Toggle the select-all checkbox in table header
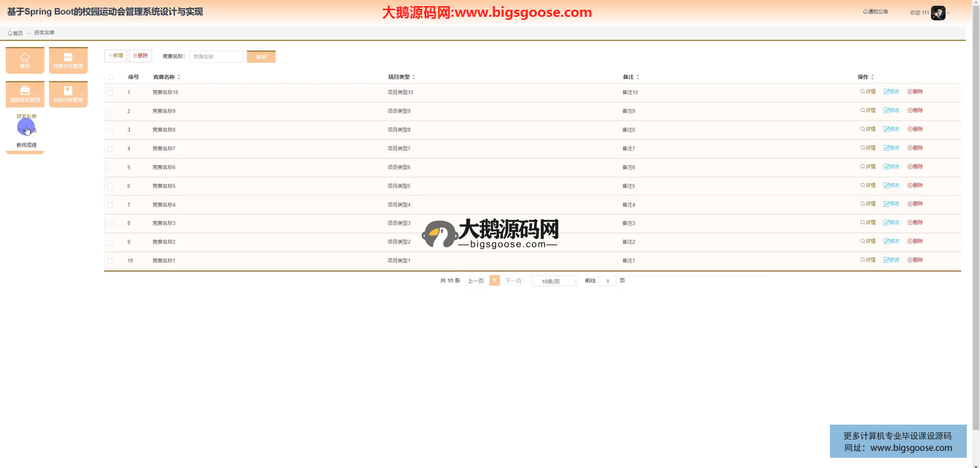980x468 pixels. click(x=111, y=77)
